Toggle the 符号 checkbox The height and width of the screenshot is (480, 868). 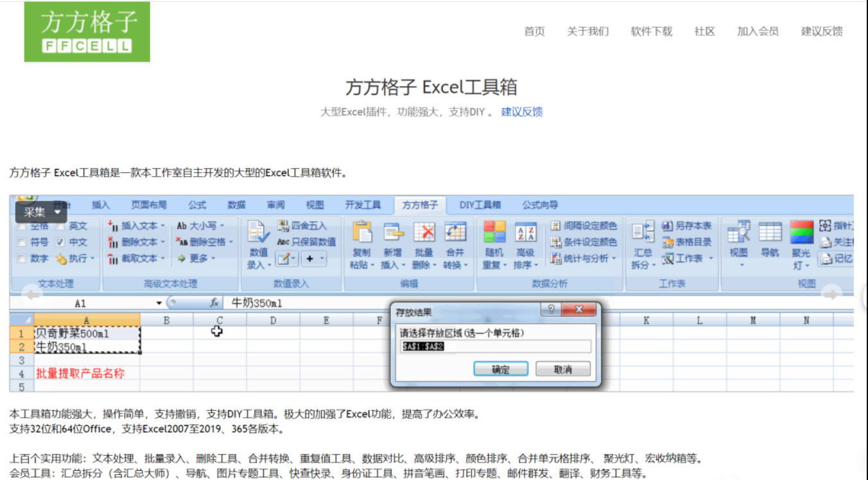[x=22, y=242]
